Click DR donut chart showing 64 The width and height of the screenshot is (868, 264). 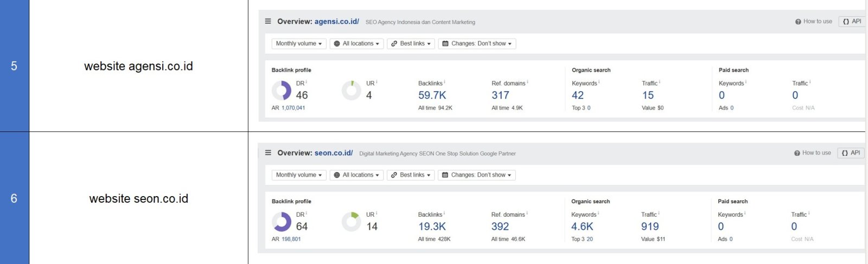282,222
